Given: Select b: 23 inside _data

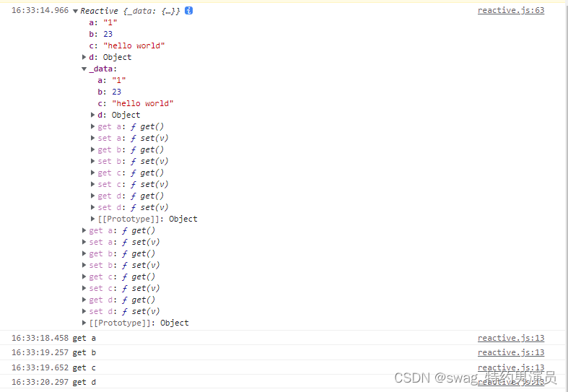Looking at the screenshot, I should 110,92.
